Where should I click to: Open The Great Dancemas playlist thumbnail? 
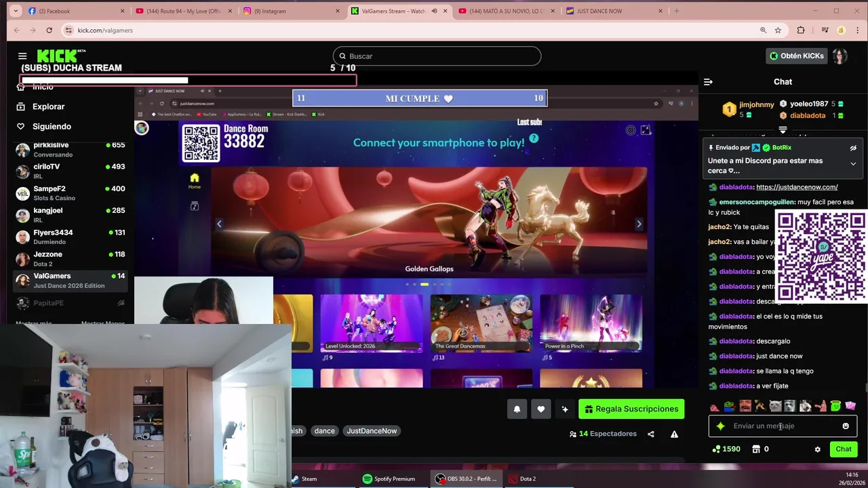click(x=481, y=323)
